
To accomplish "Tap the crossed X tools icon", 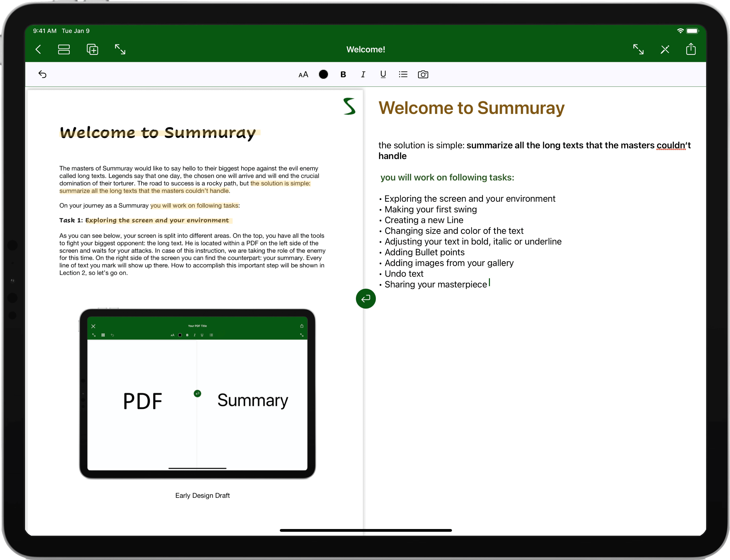I will [665, 49].
